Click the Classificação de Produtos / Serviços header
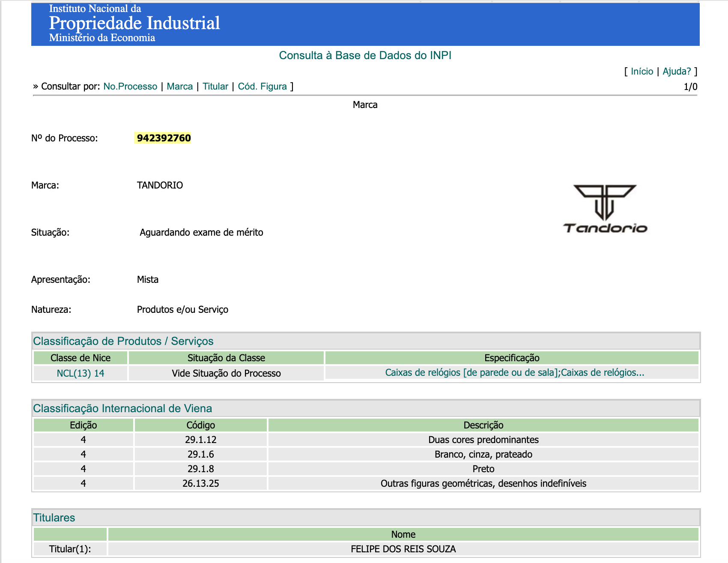 [123, 341]
